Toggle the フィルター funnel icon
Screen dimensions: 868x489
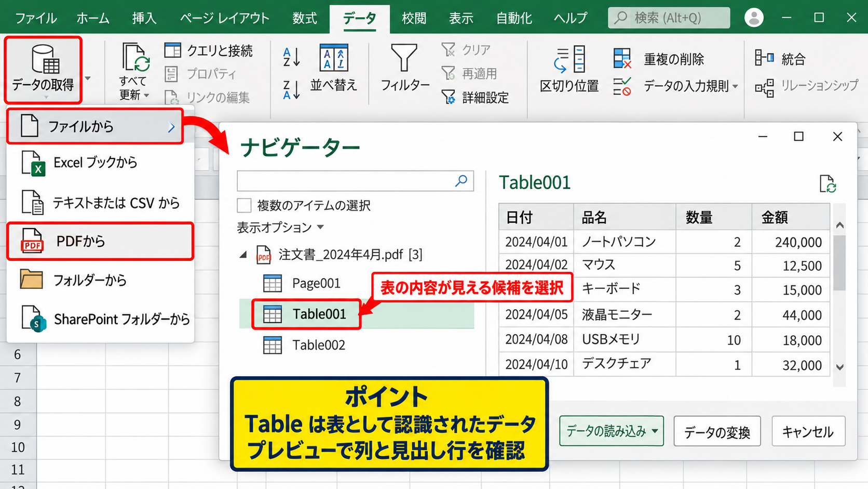(x=404, y=58)
